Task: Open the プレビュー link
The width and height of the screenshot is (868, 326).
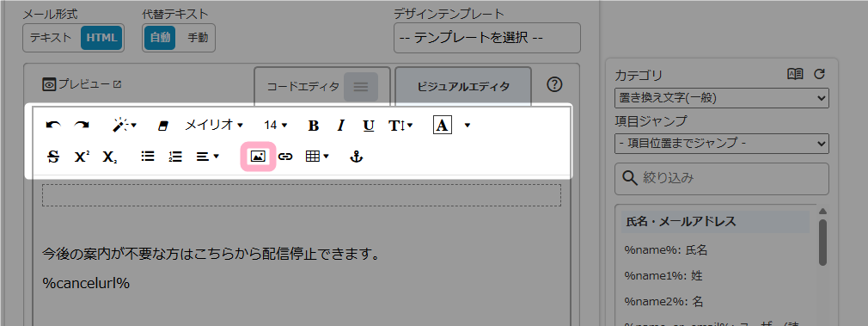Action: click(82, 85)
